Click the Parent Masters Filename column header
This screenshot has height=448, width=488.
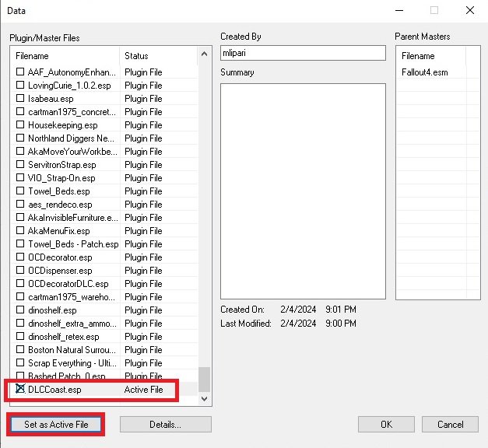click(430, 56)
